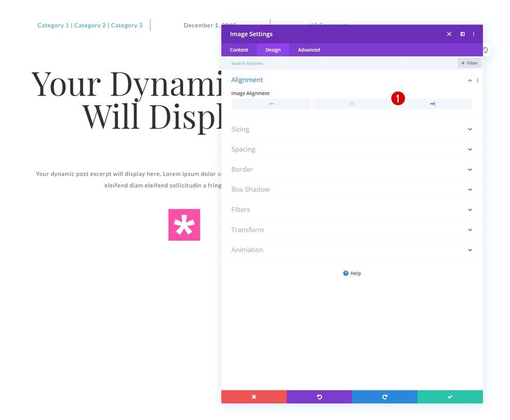Open Alignment section options dots
Image resolution: width=510 pixels, height=420 pixels.
click(x=478, y=81)
